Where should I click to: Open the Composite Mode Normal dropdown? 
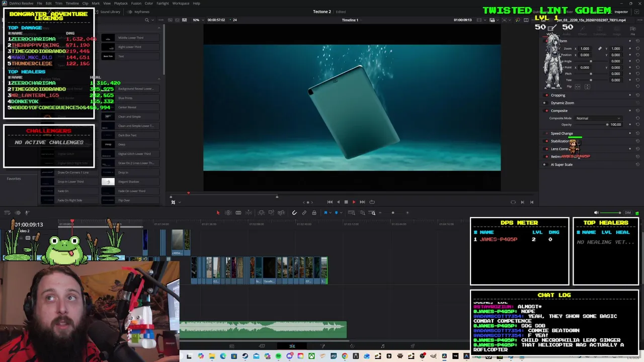tap(598, 118)
